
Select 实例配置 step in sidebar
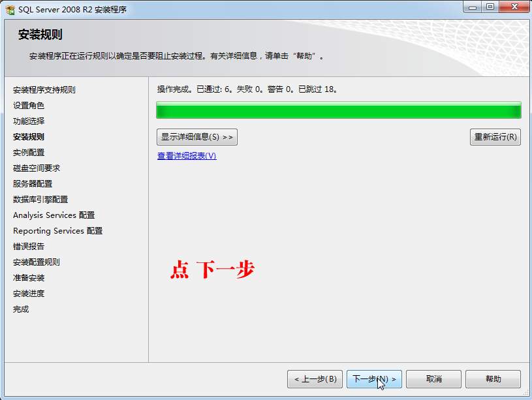29,152
